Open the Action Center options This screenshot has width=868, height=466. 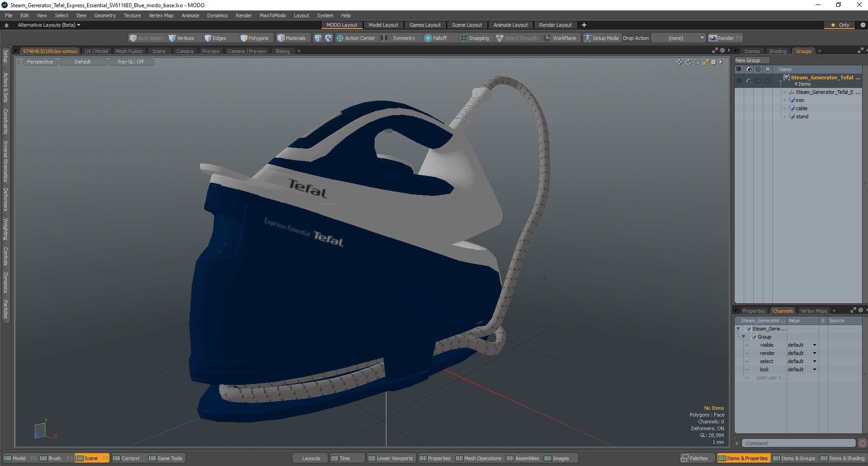pos(356,38)
